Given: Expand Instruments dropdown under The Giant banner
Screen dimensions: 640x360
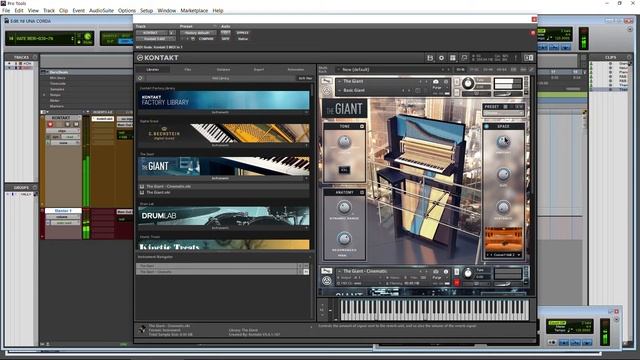Looking at the screenshot, I should [x=224, y=178].
